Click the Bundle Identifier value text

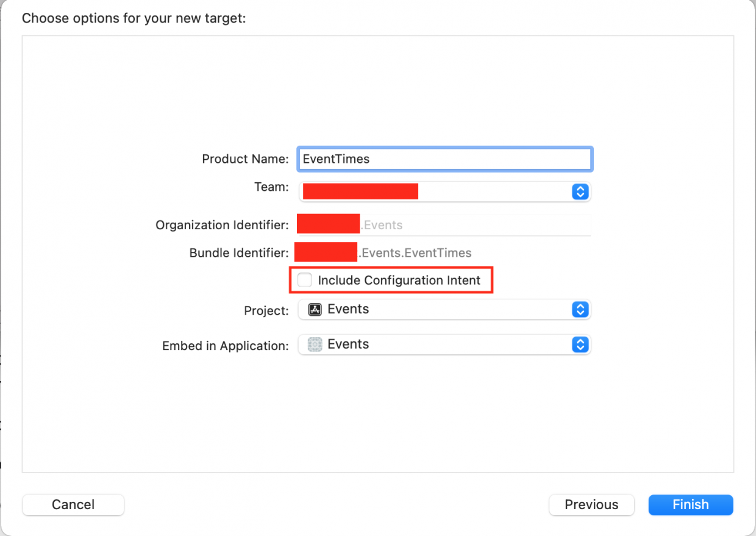click(416, 252)
